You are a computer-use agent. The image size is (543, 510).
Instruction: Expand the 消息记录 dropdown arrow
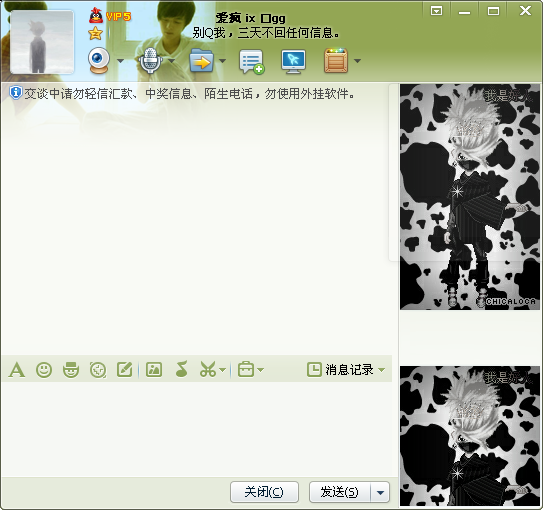coord(381,370)
